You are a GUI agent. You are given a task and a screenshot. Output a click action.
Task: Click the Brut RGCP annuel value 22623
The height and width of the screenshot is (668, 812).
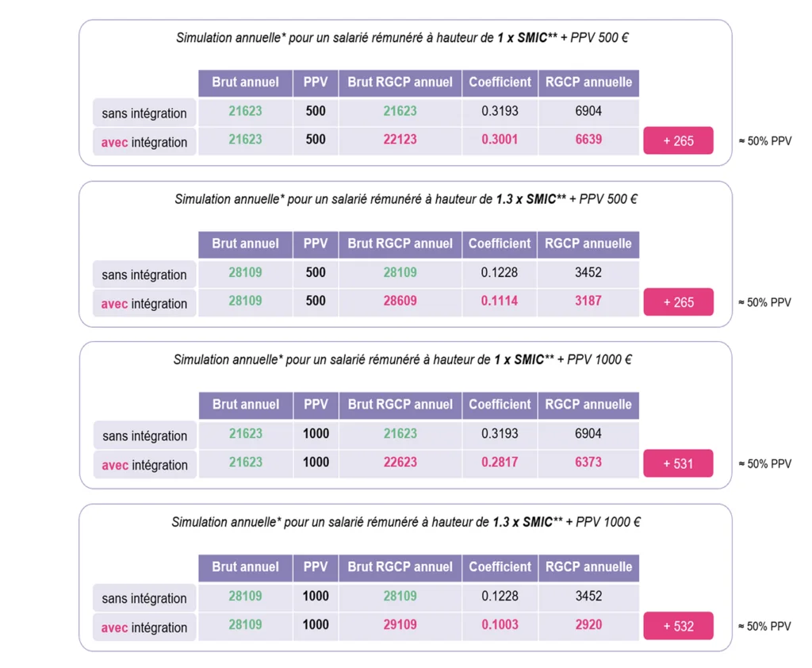pyautogui.click(x=400, y=462)
